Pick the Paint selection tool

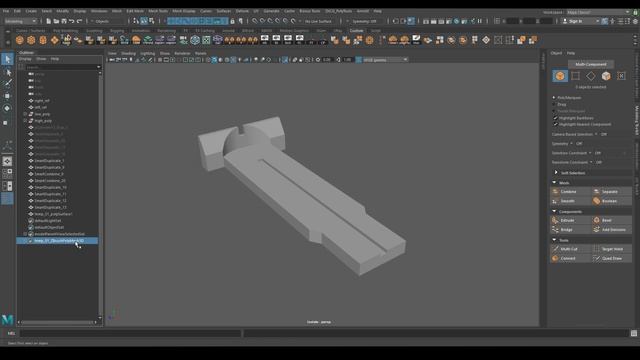[7, 83]
